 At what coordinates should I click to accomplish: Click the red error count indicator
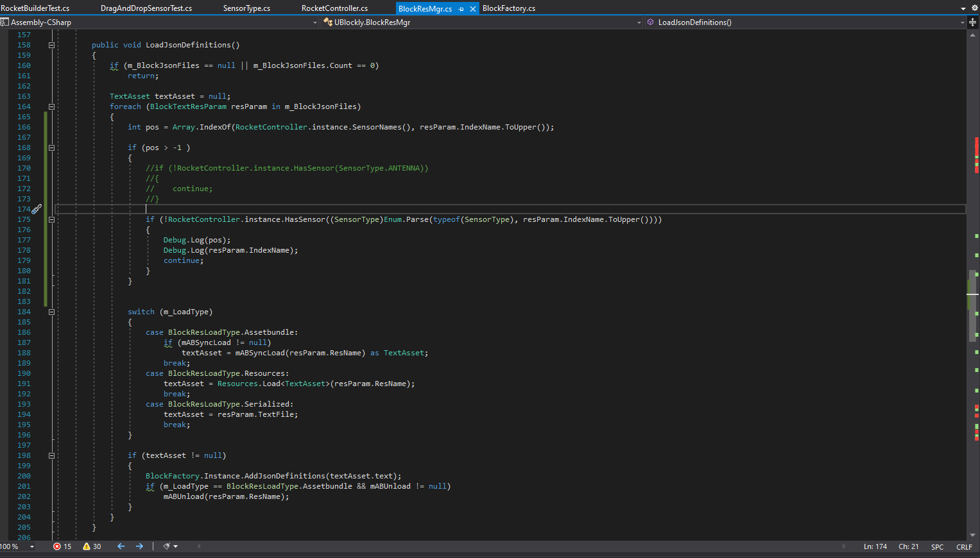click(62, 546)
